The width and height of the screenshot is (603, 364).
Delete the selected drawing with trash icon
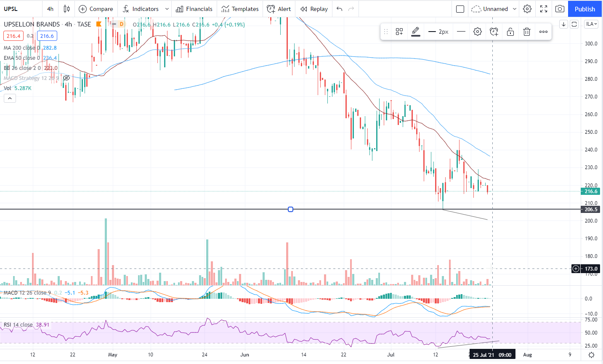pos(527,32)
